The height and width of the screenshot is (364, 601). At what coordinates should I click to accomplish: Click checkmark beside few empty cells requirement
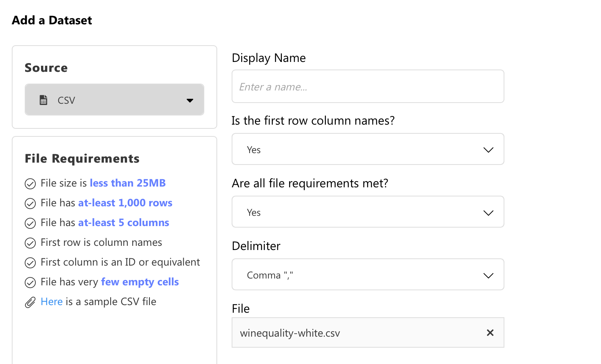pyautogui.click(x=30, y=283)
